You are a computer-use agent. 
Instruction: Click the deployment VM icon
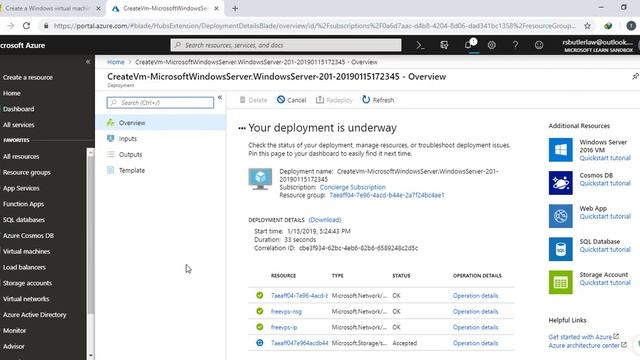point(260,179)
